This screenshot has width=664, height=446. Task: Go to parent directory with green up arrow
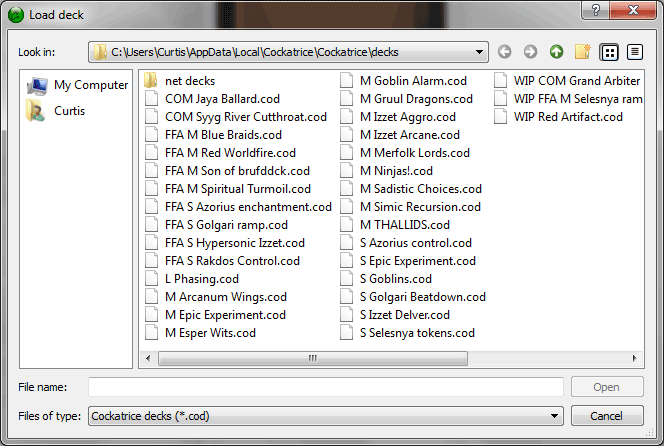pos(556,52)
